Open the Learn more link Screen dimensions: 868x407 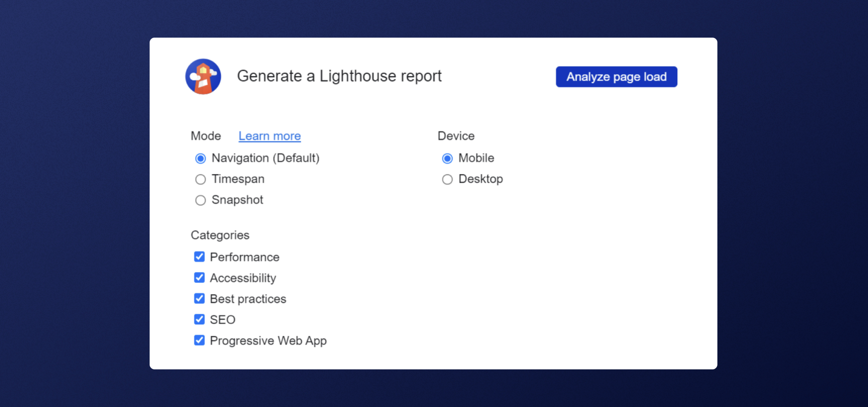click(x=270, y=136)
